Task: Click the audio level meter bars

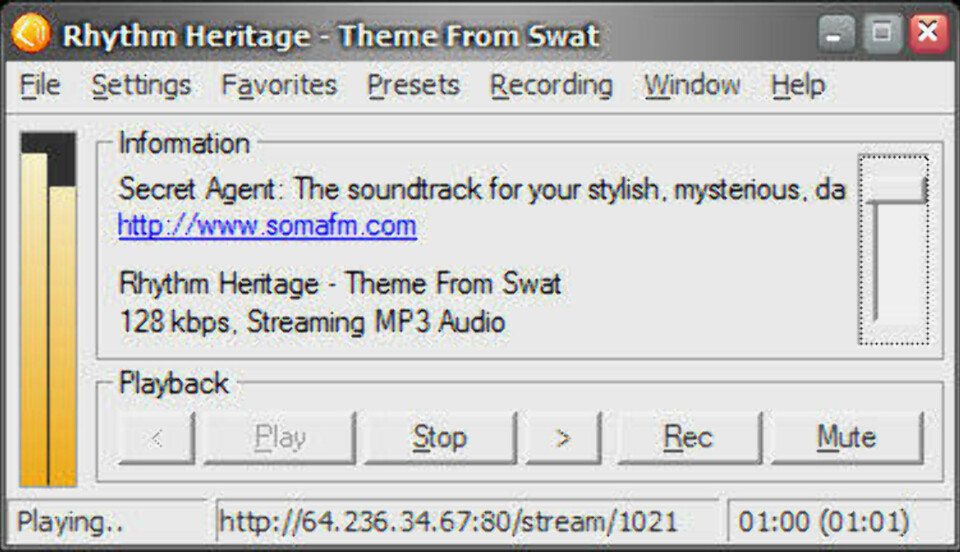Action: (48, 310)
